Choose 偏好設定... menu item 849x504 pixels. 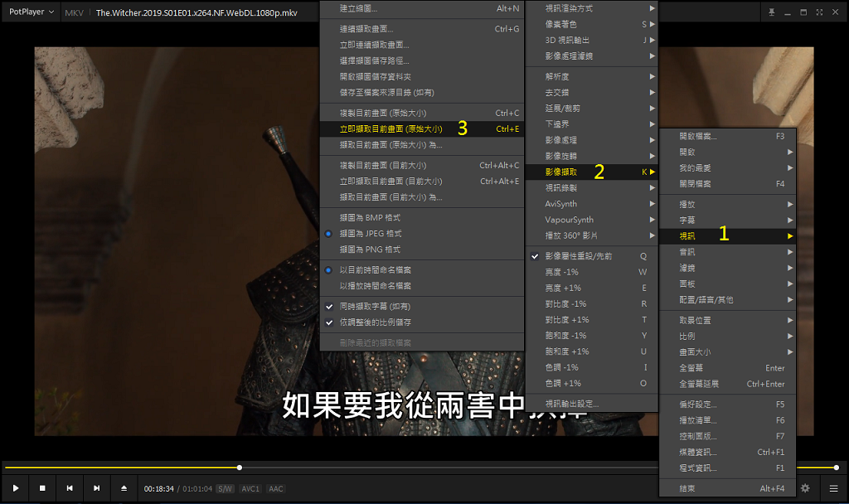[728, 405]
